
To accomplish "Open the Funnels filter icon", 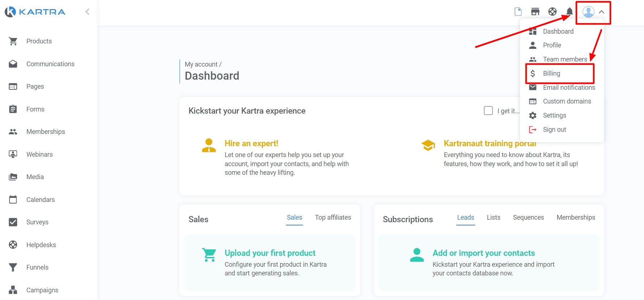I will [x=13, y=267].
